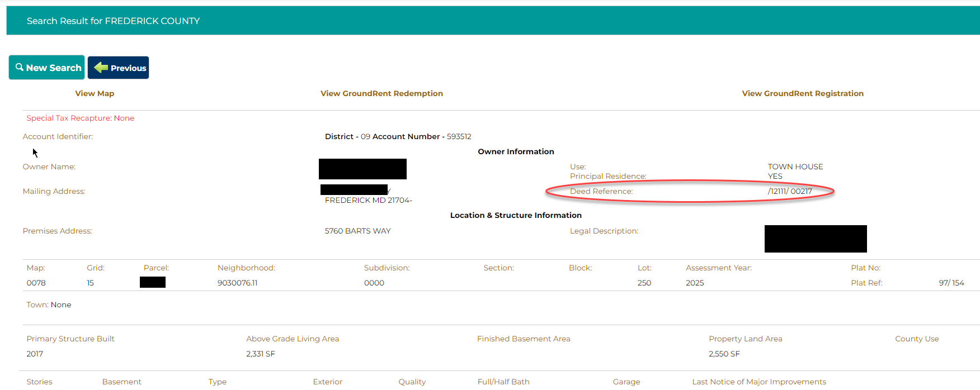Click the green back arrow icon
The width and height of the screenshot is (980, 390).
coord(101,68)
